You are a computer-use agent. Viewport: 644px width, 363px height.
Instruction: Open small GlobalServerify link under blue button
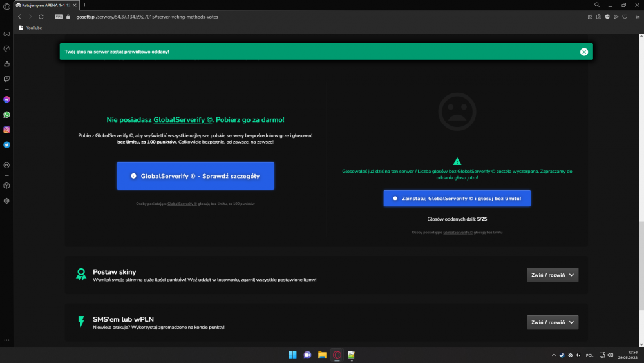coord(182,204)
